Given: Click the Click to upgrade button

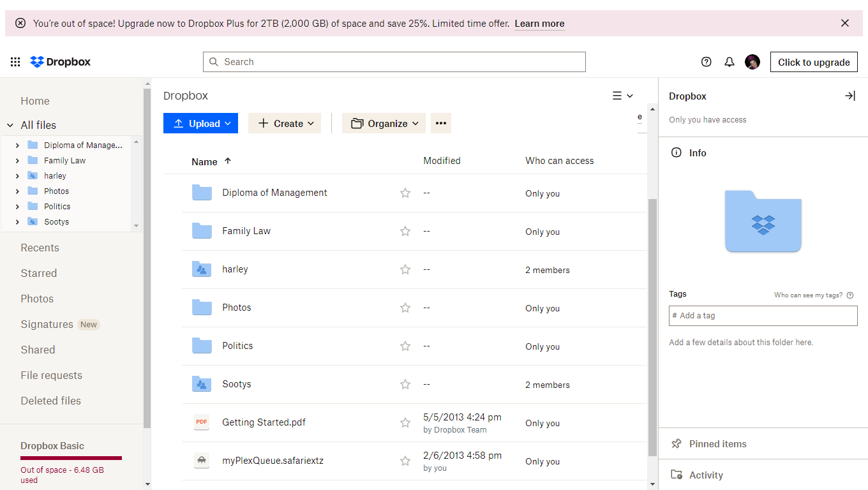Looking at the screenshot, I should 814,62.
